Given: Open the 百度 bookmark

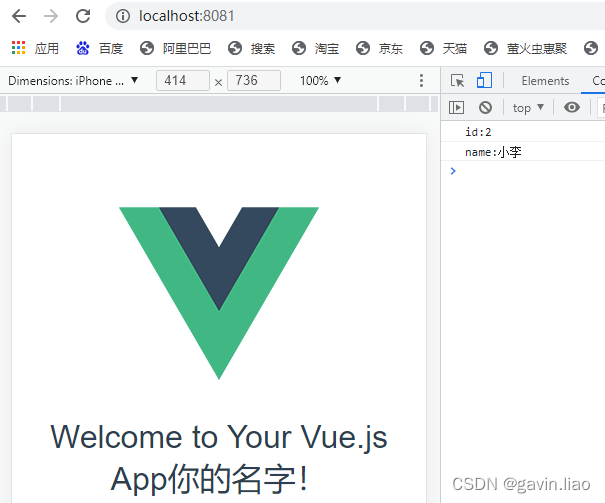Looking at the screenshot, I should (100, 48).
